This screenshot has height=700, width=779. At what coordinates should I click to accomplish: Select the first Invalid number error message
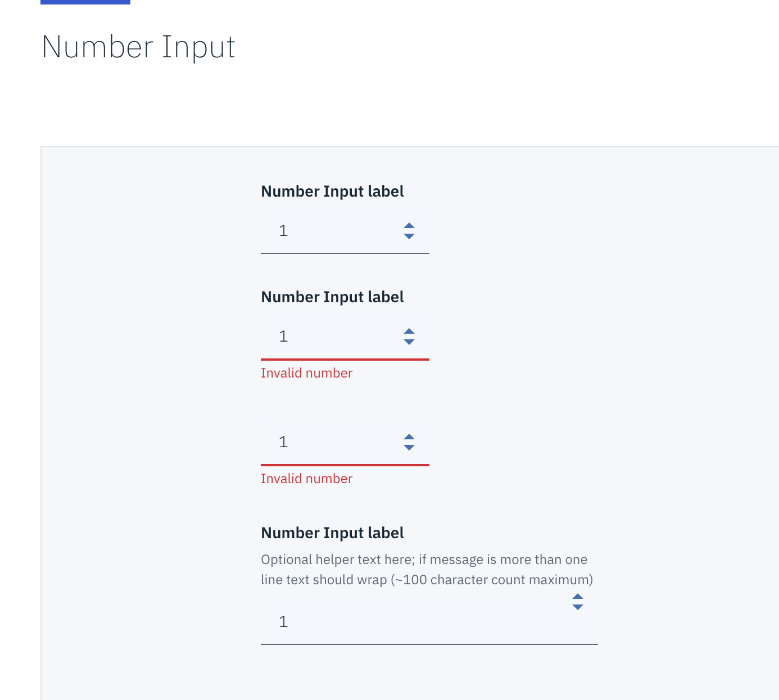click(306, 372)
